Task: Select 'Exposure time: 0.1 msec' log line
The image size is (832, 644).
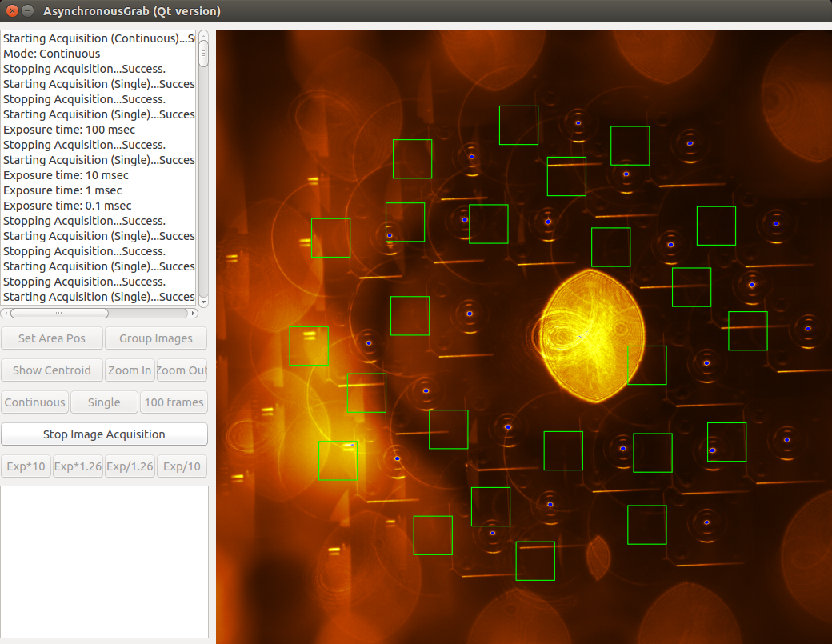Action: (x=67, y=206)
